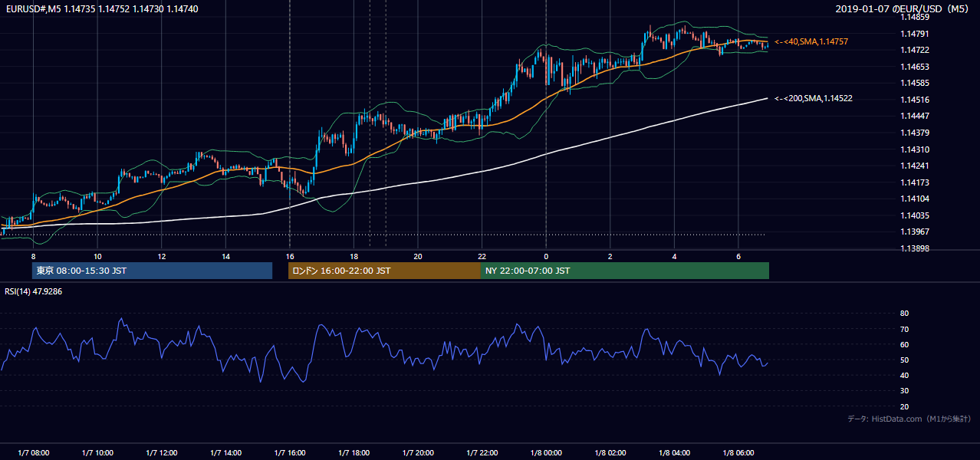Image resolution: width=980 pixels, height=460 pixels.
Task: Click hour label 16 under price chart
Action: (x=290, y=256)
